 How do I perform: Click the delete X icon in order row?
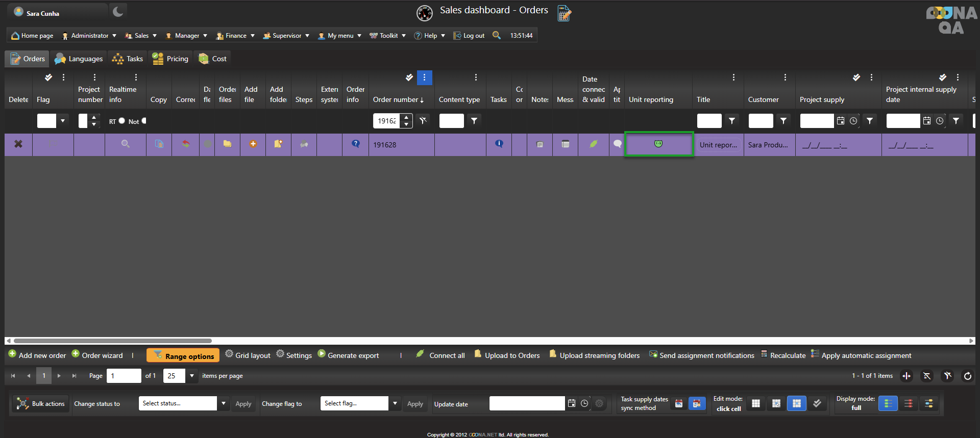18,144
